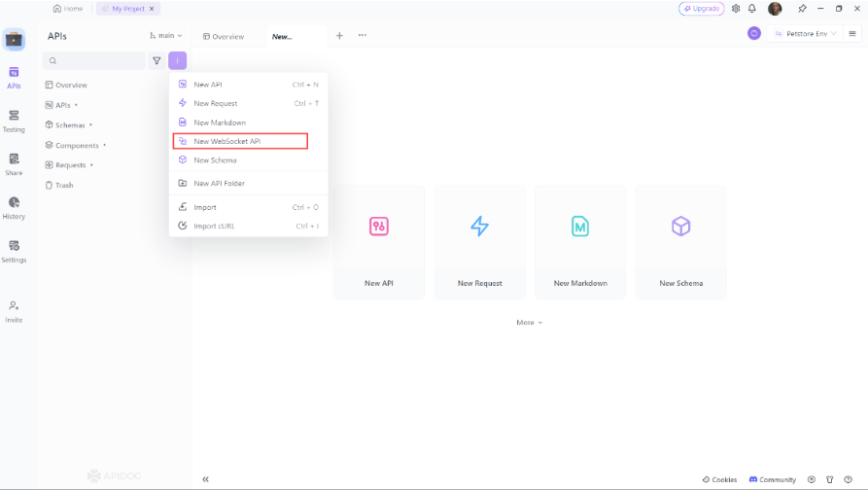Open the notifications bell
868x490 pixels.
point(751,9)
